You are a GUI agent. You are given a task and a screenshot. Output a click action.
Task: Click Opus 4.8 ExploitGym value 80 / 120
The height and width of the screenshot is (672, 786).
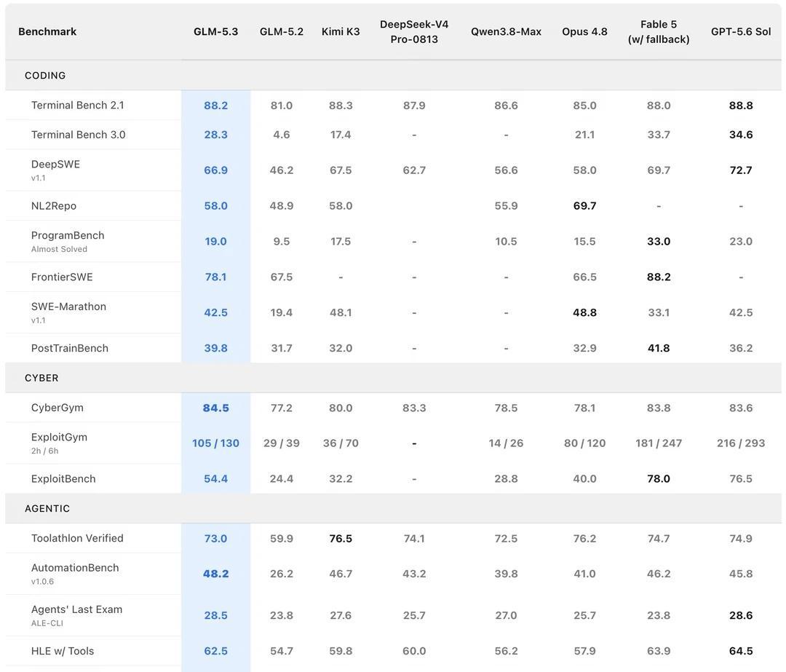click(584, 443)
